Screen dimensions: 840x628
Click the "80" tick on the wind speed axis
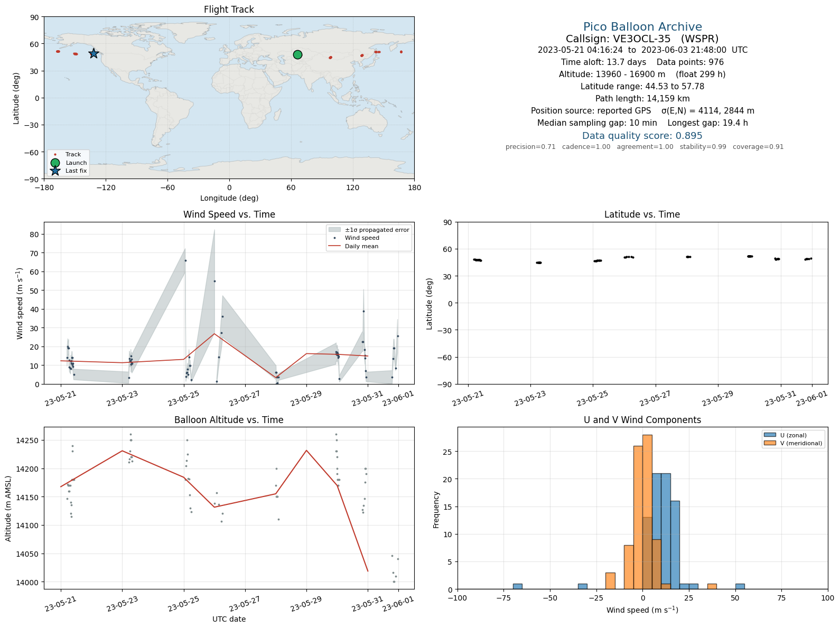35,235
